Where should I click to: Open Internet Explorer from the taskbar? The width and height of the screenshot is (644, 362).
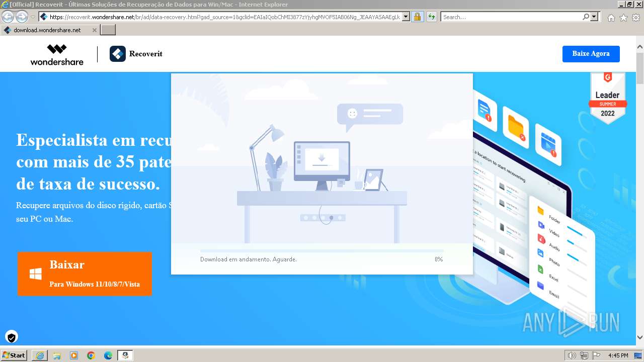(40, 355)
